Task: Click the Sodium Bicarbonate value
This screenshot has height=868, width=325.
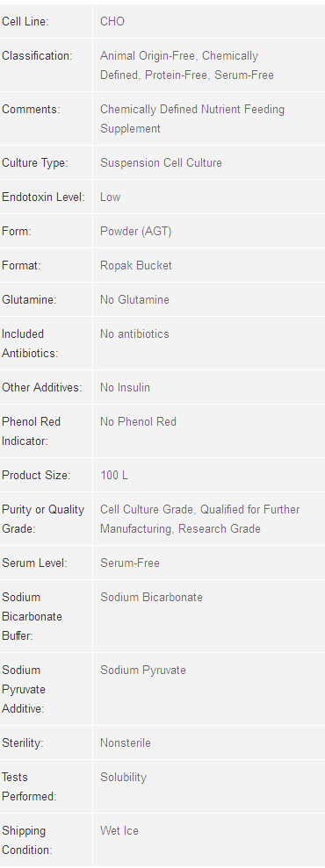Action: (x=151, y=598)
